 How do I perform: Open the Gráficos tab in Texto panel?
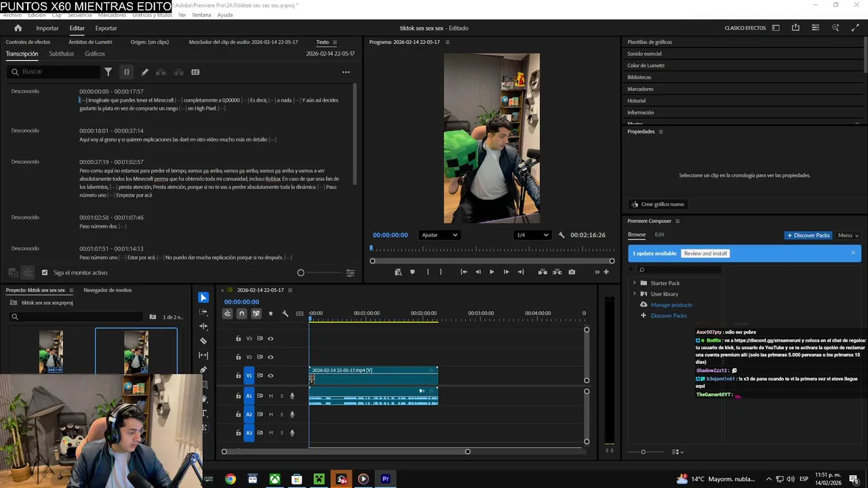coord(95,54)
